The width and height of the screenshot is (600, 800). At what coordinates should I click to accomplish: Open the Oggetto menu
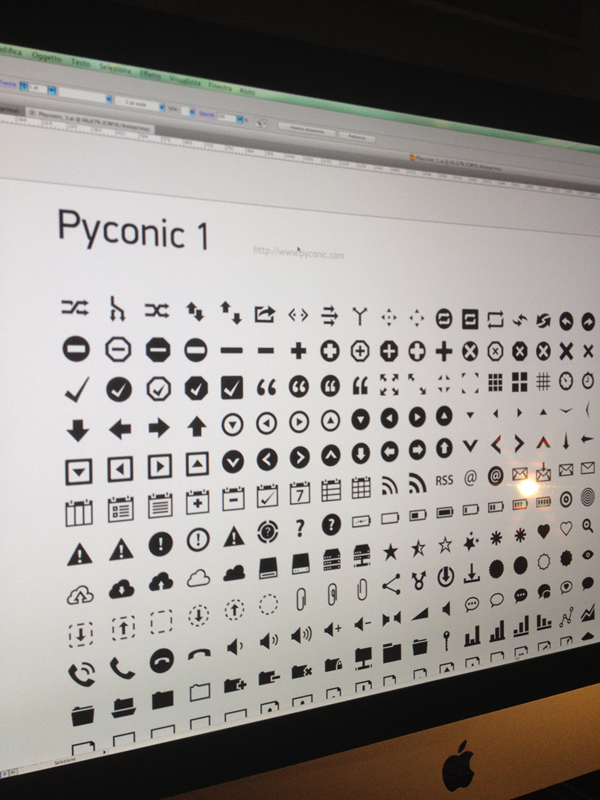click(x=46, y=57)
